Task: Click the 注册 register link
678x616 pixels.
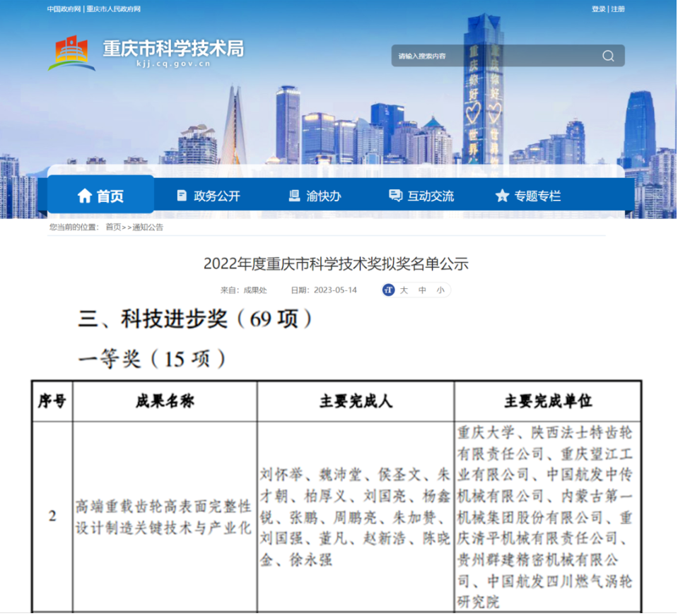Action: click(618, 9)
